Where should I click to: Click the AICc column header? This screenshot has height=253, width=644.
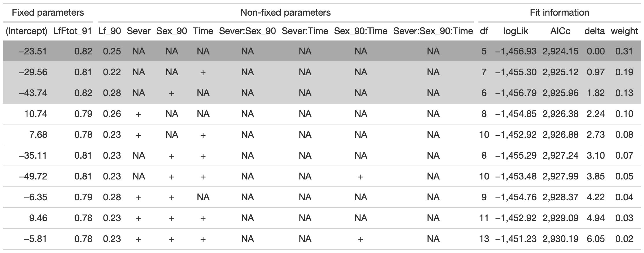[x=560, y=31]
